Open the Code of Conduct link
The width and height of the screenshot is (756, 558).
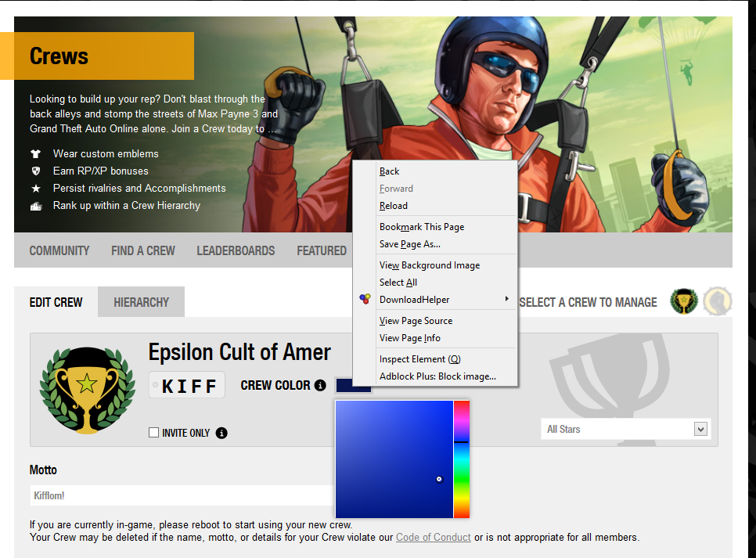point(433,537)
